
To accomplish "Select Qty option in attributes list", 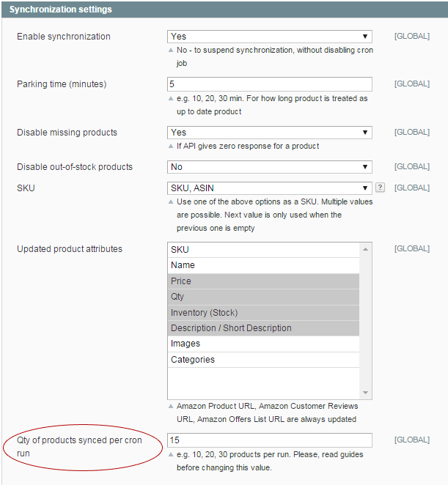I will [x=263, y=297].
